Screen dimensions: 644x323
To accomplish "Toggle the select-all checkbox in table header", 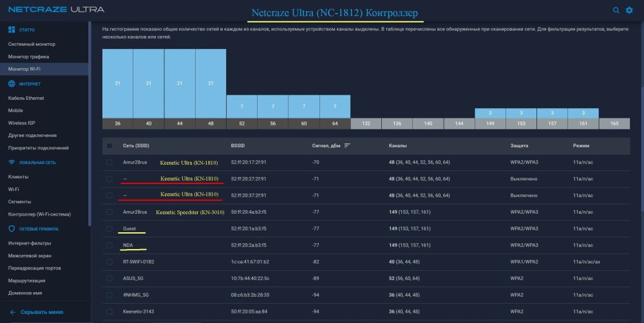I will tap(109, 145).
